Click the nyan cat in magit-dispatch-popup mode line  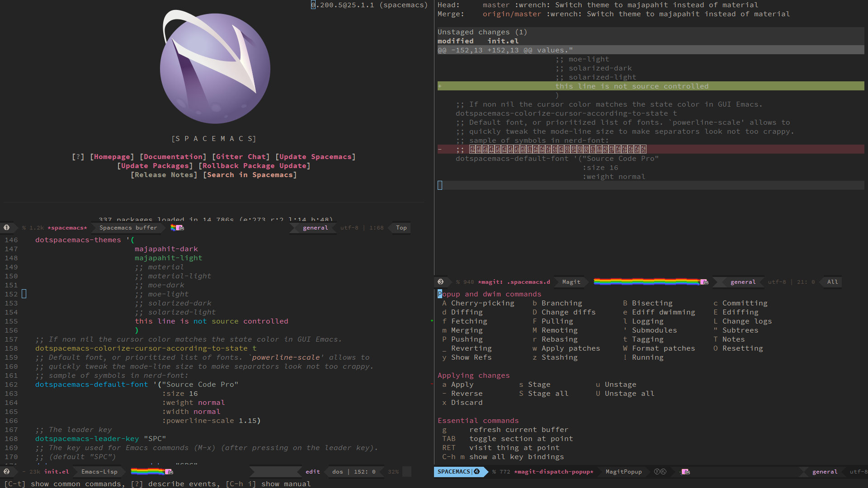pos(685,472)
